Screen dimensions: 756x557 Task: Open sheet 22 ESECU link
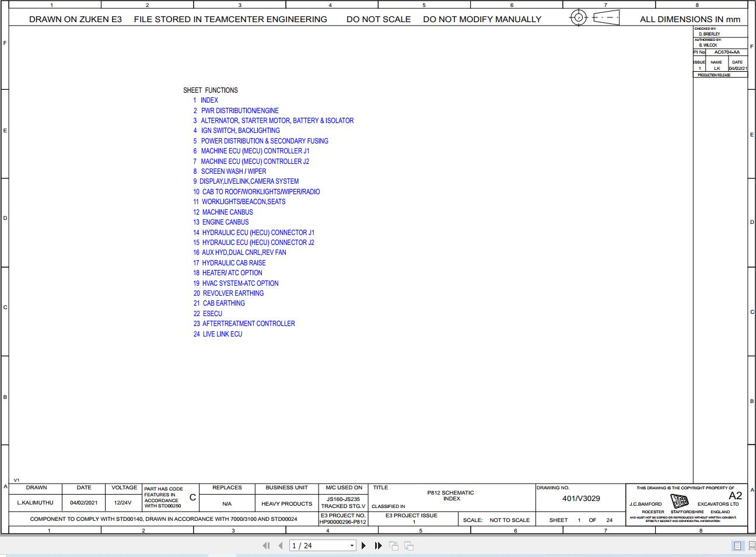(208, 314)
